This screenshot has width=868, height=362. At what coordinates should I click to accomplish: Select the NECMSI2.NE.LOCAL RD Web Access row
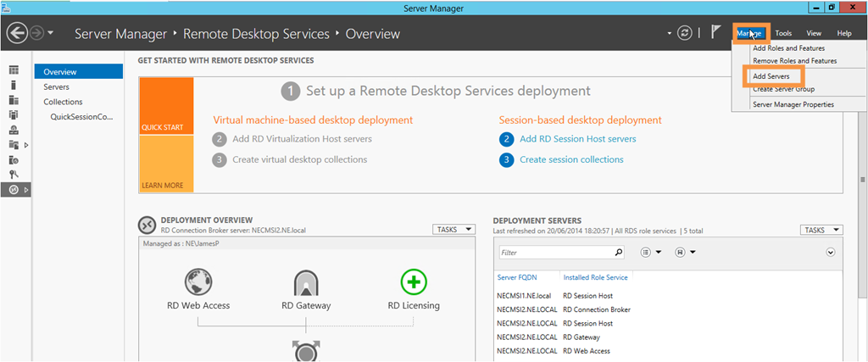(668, 352)
